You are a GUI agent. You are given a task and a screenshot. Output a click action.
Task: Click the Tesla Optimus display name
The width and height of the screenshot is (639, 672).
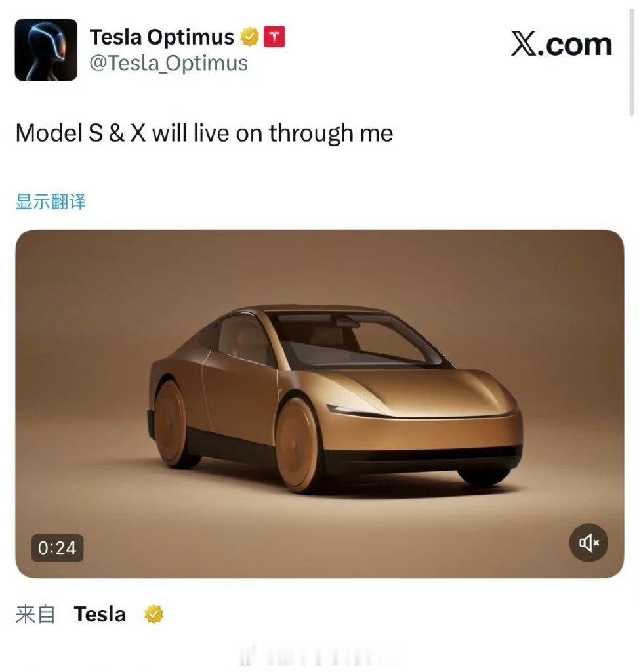click(x=162, y=37)
